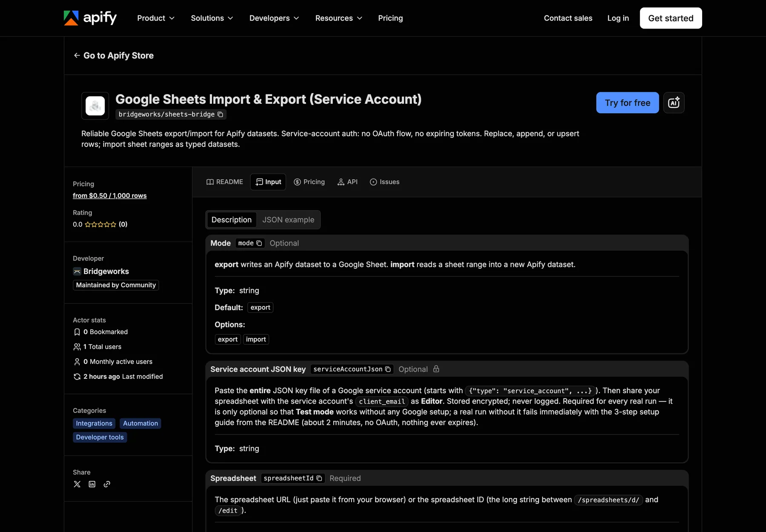Open the from $0.50 / 1,000 rows pricing link
Viewport: 766px width, 532px height.
point(110,195)
